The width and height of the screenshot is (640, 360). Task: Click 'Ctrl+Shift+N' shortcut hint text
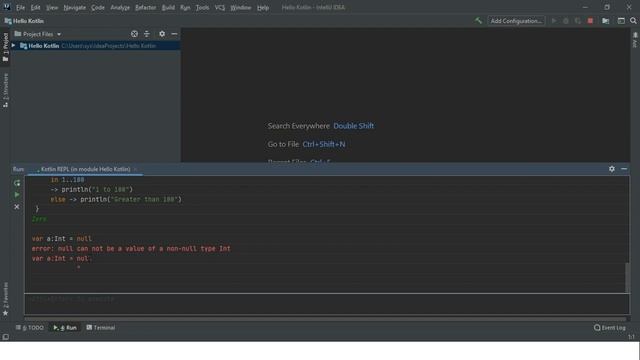click(x=324, y=144)
